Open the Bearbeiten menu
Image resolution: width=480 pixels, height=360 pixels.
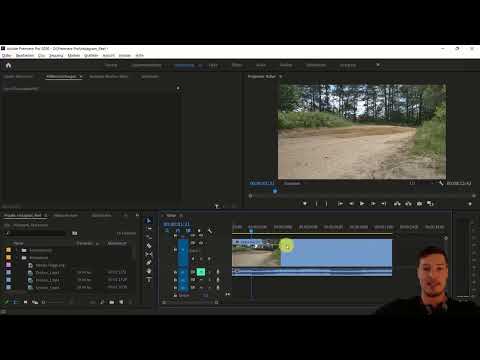(25, 55)
